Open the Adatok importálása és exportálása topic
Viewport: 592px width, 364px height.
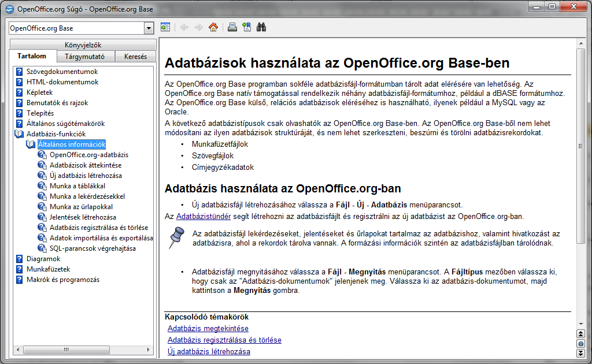click(101, 238)
